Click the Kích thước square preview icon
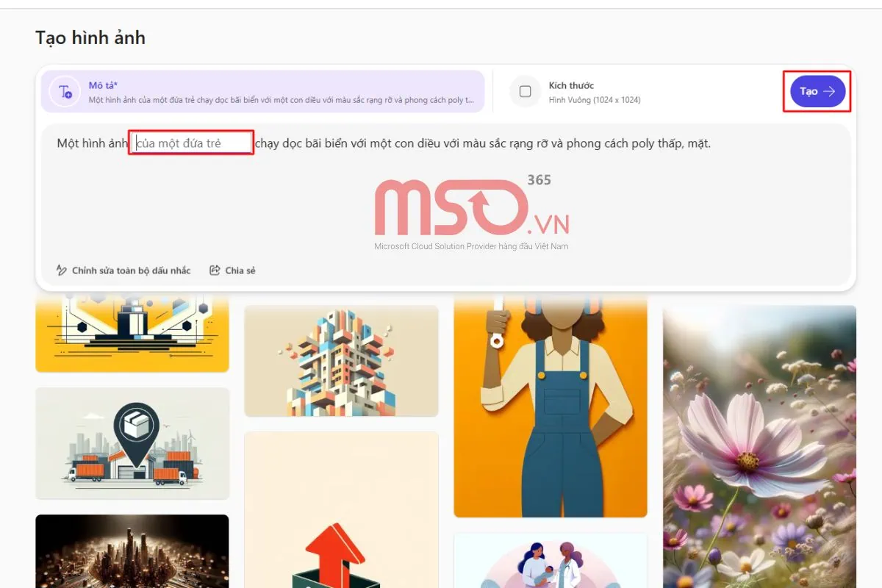This screenshot has height=588, width=882. pos(523,91)
